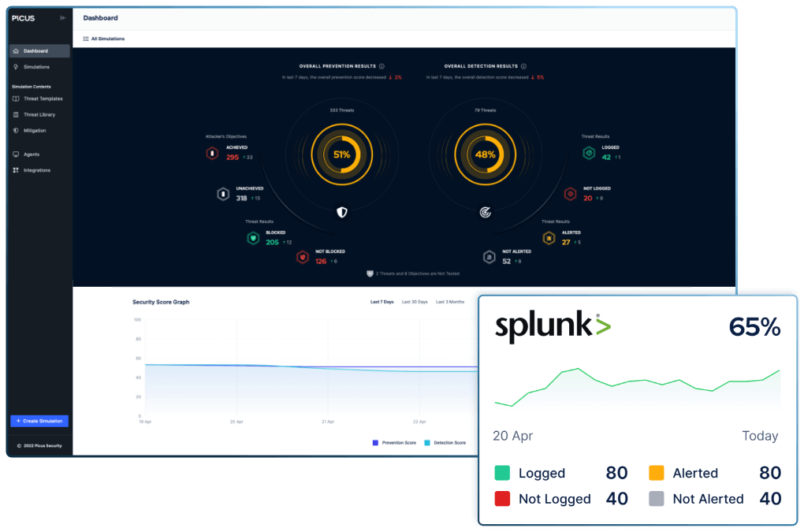Click the Mitigation shield icon in sidebar
This screenshot has height=532, width=804.
pos(16,130)
